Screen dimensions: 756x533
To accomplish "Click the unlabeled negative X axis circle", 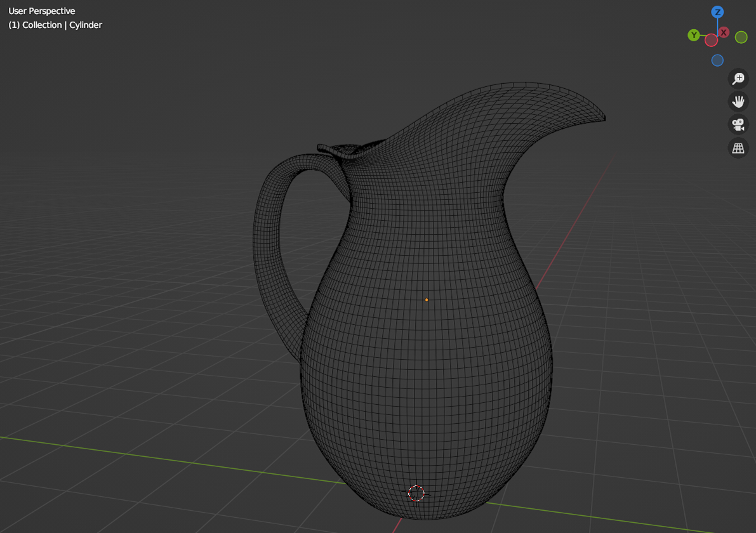I will click(x=711, y=41).
